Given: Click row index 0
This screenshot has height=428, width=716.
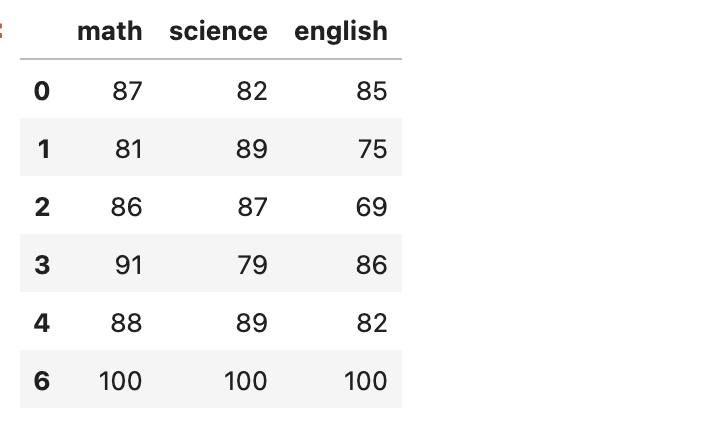Looking at the screenshot, I should [x=41, y=92].
